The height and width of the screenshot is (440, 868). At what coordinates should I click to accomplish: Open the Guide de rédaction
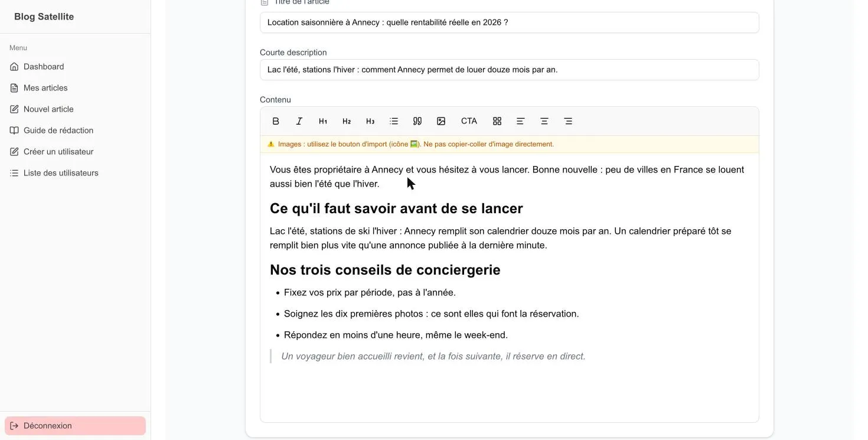click(x=75, y=131)
